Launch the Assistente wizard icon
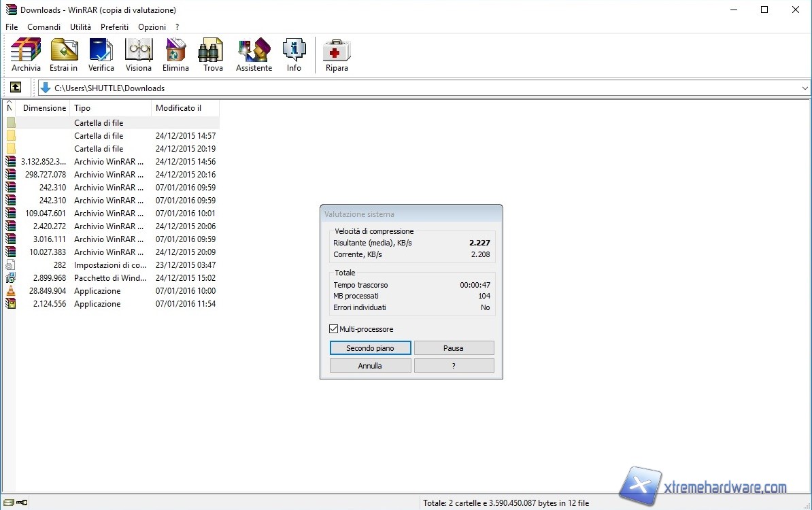Viewport: 812px width, 510px height. coord(253,54)
